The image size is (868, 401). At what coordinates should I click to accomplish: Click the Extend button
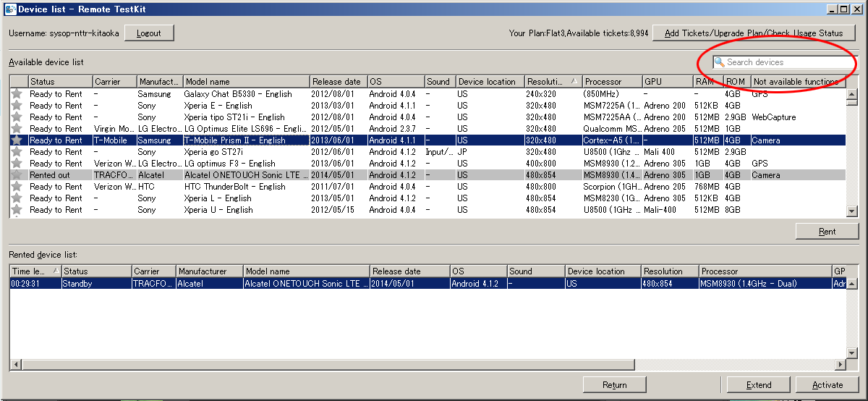[759, 385]
